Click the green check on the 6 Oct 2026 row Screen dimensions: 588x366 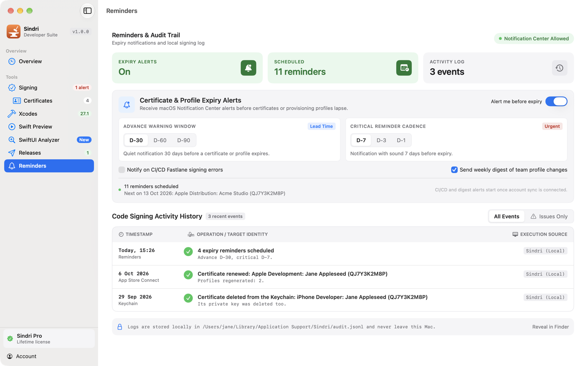coord(188,275)
